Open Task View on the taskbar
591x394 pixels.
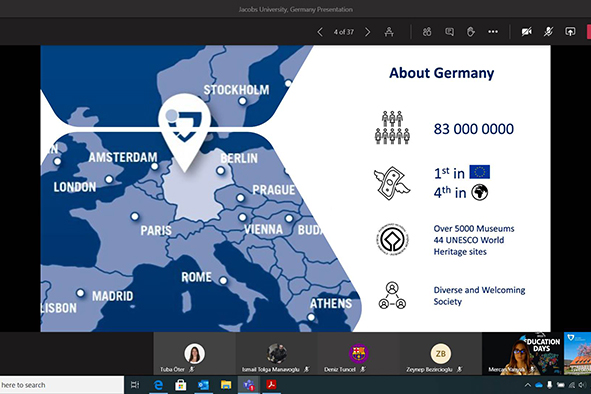pyautogui.click(x=135, y=385)
